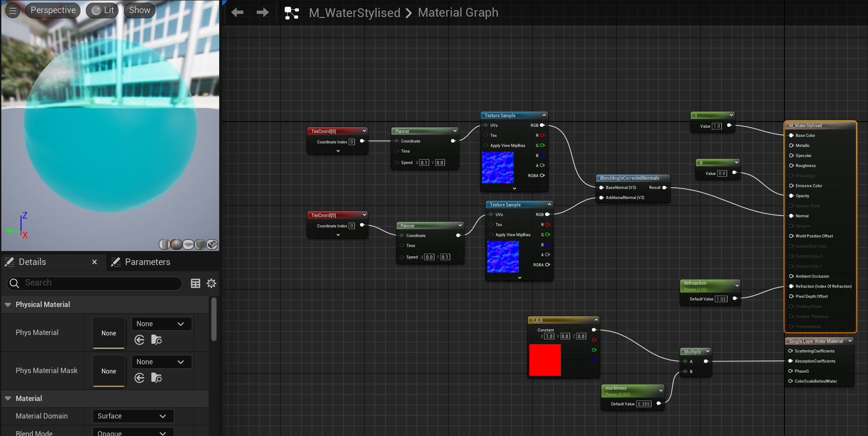Screen dimensions: 868x436
Task: Click the red color preview on Constant node
Action: coord(545,360)
